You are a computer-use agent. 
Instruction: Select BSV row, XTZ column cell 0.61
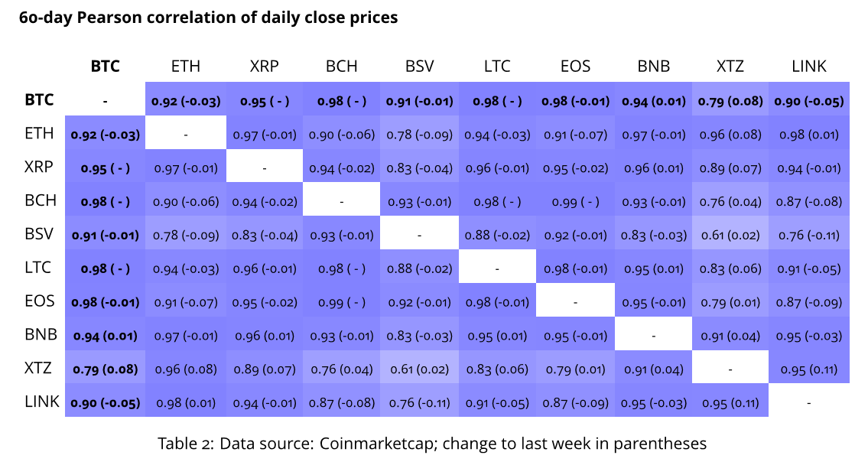click(x=731, y=235)
